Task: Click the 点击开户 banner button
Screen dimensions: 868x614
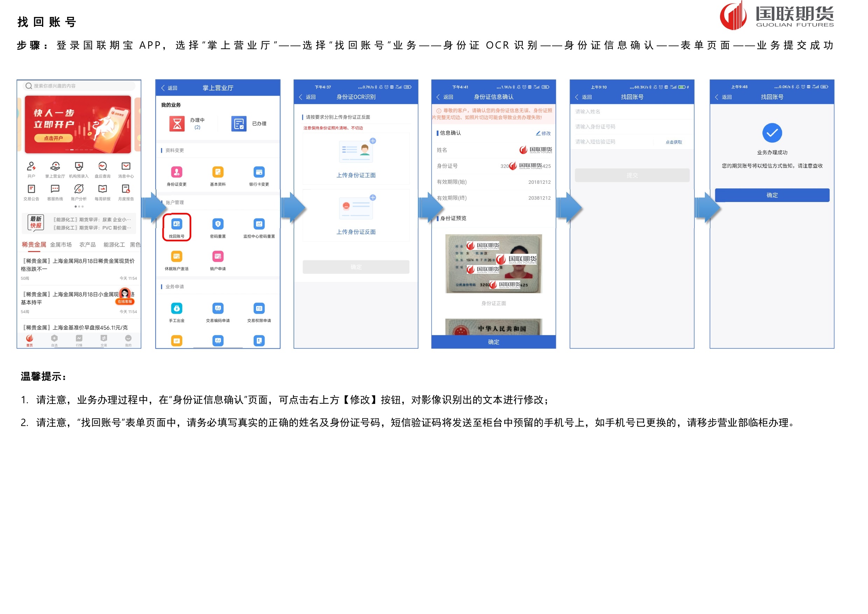Action: coord(53,138)
